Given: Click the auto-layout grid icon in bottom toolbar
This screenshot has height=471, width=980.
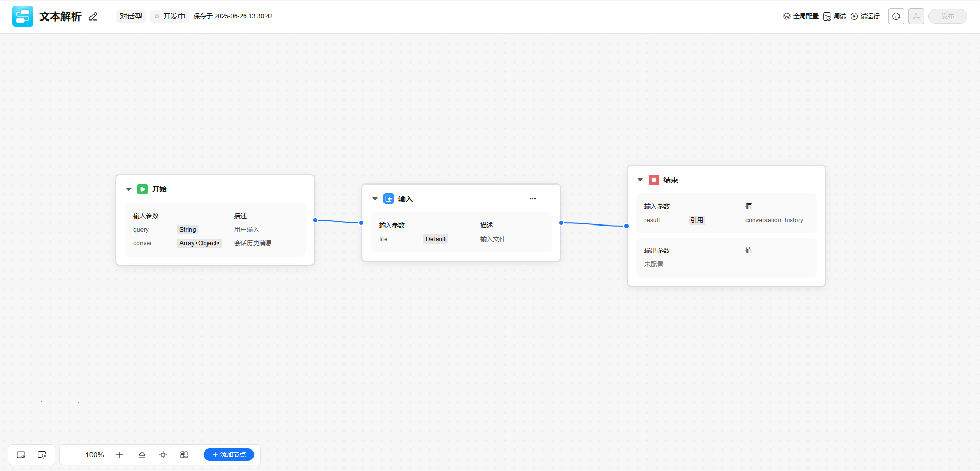Looking at the screenshot, I should pos(184,455).
